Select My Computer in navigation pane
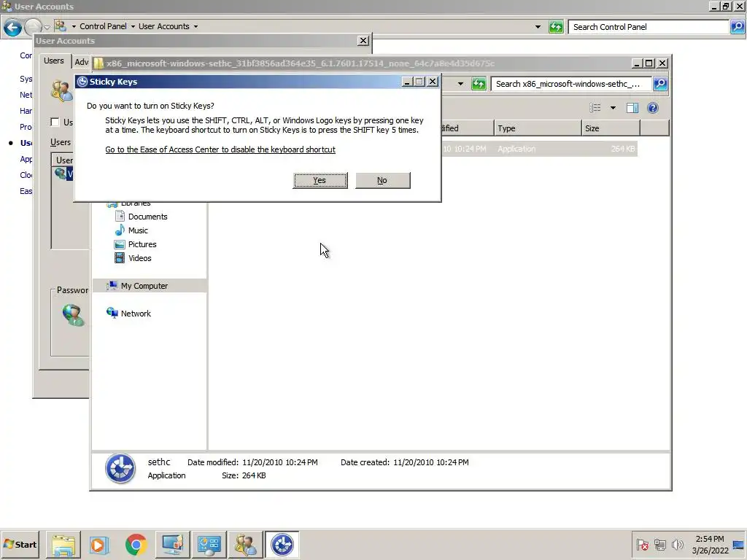 (144, 286)
